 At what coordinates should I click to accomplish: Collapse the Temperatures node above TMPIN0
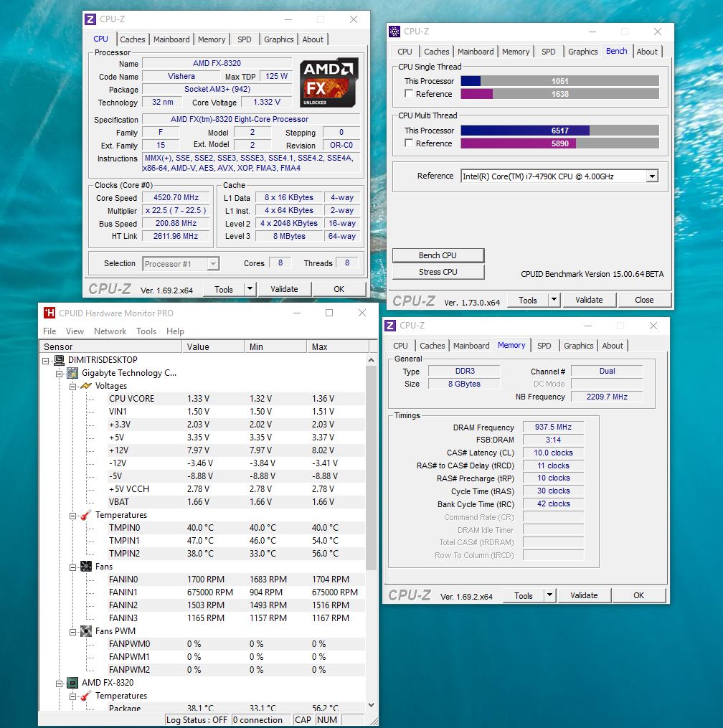(x=72, y=516)
